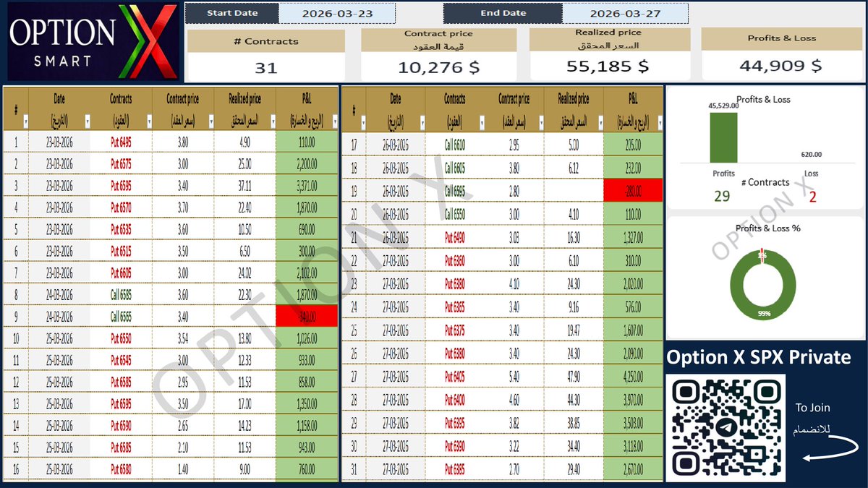Select cell Call 6550 in row 20
The height and width of the screenshot is (488, 868).
pos(455,214)
